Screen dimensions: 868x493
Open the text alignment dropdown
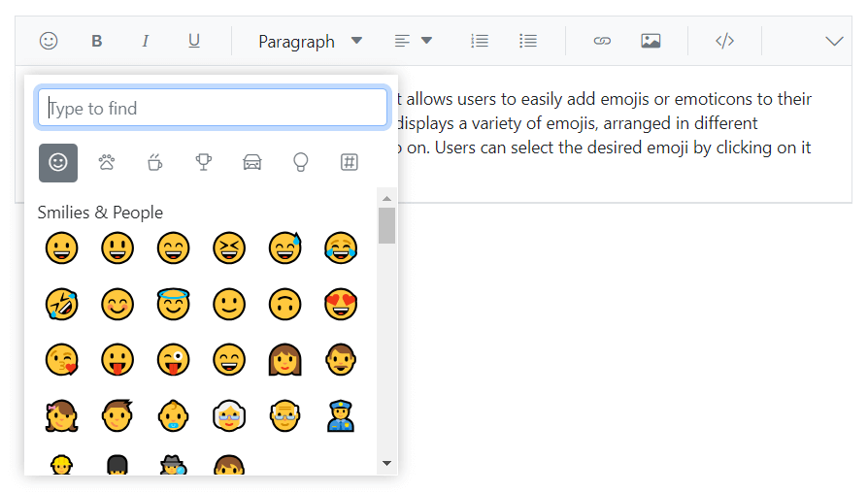click(x=413, y=41)
